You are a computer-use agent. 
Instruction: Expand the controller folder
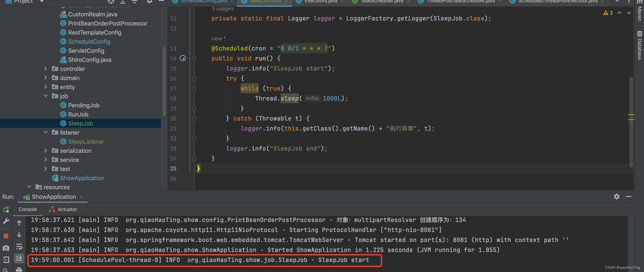(45, 68)
